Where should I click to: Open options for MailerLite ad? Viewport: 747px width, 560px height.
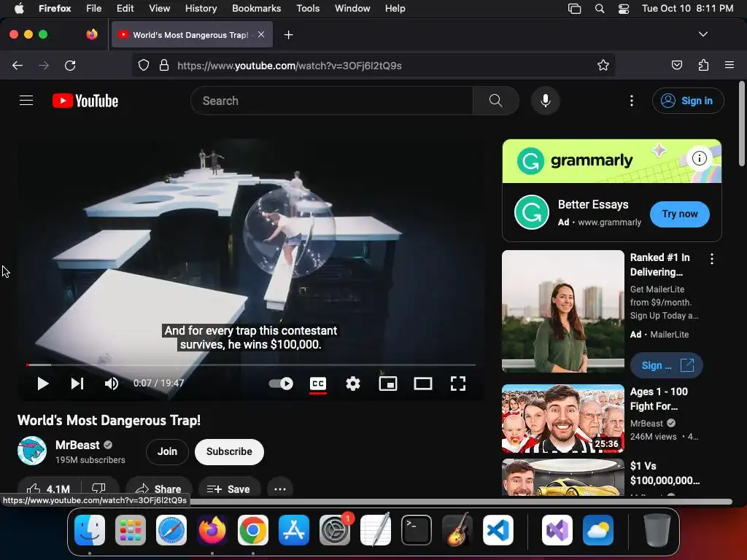point(712,259)
